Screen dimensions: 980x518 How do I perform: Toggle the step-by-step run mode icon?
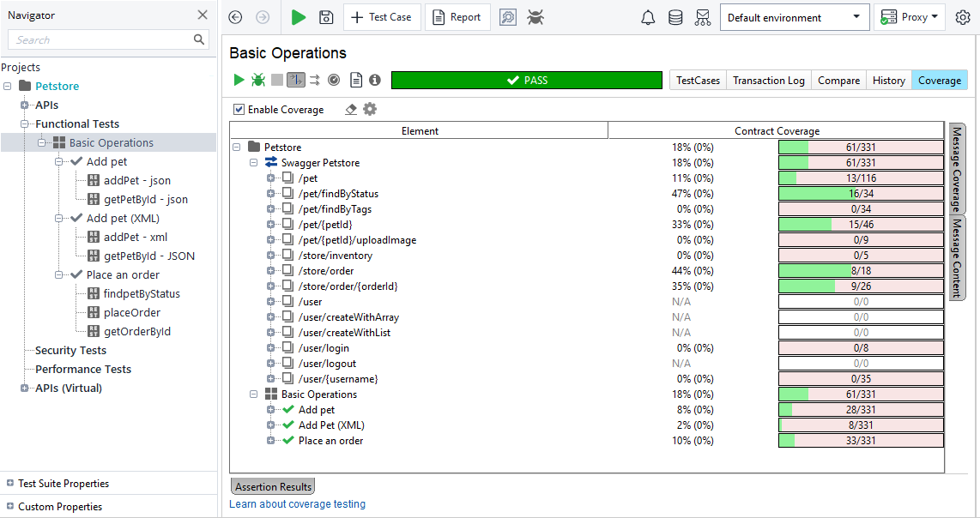pyautogui.click(x=296, y=80)
